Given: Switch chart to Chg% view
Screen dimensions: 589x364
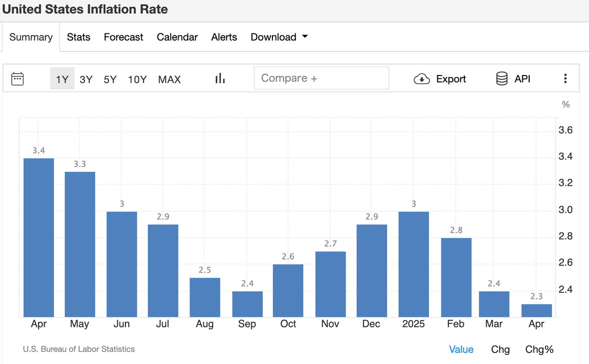Looking at the screenshot, I should [539, 349].
